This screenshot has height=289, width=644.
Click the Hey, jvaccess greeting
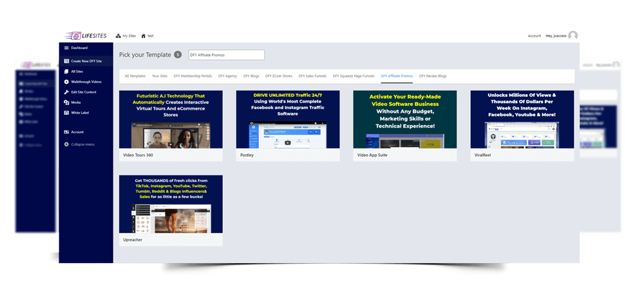point(556,36)
